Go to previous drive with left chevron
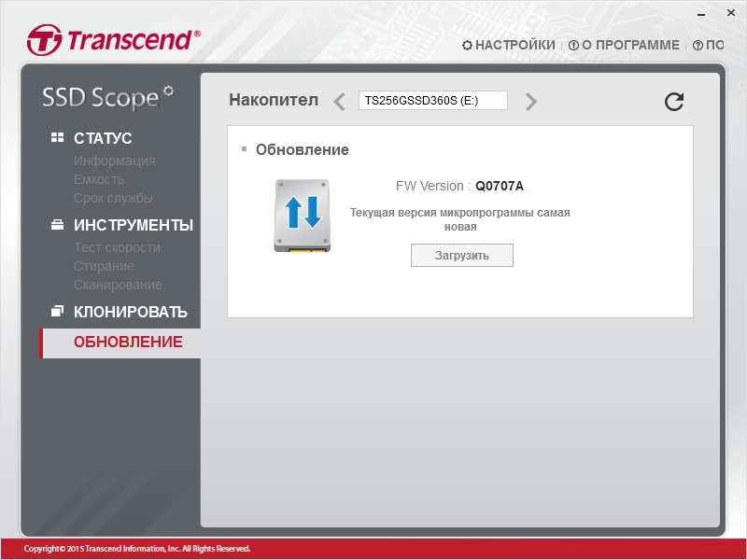This screenshot has height=560, width=747. [339, 102]
